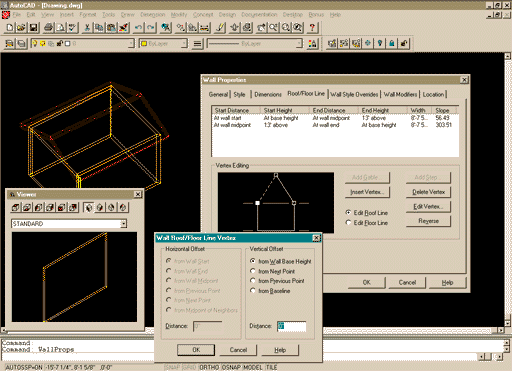Click the Paste from clipboard icon
Screen dimensions: 512x371
click(x=111, y=27)
